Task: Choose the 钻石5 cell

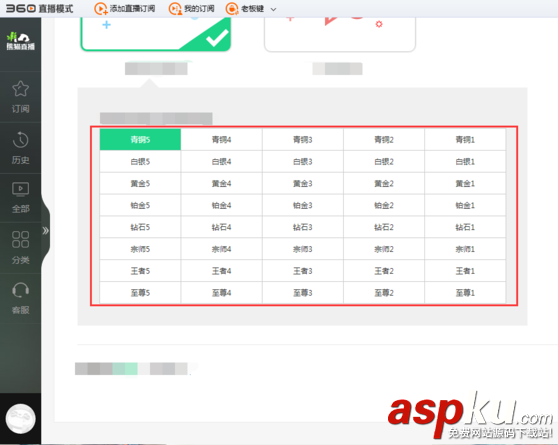Action: (140, 227)
